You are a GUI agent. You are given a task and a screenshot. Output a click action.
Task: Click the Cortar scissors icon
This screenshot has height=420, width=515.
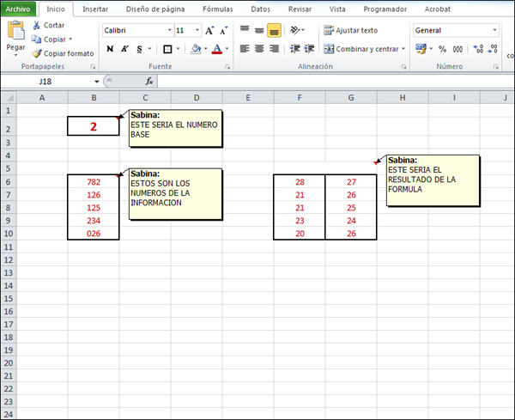(36, 26)
